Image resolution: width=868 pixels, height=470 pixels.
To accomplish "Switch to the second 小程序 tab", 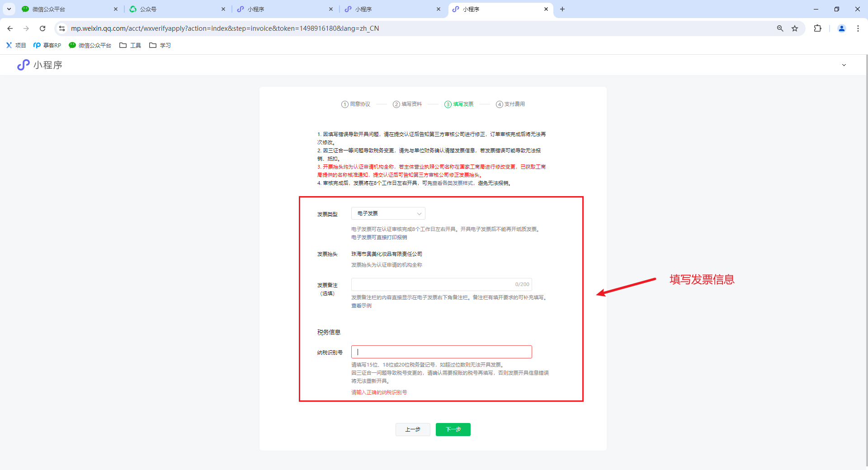I will point(392,9).
